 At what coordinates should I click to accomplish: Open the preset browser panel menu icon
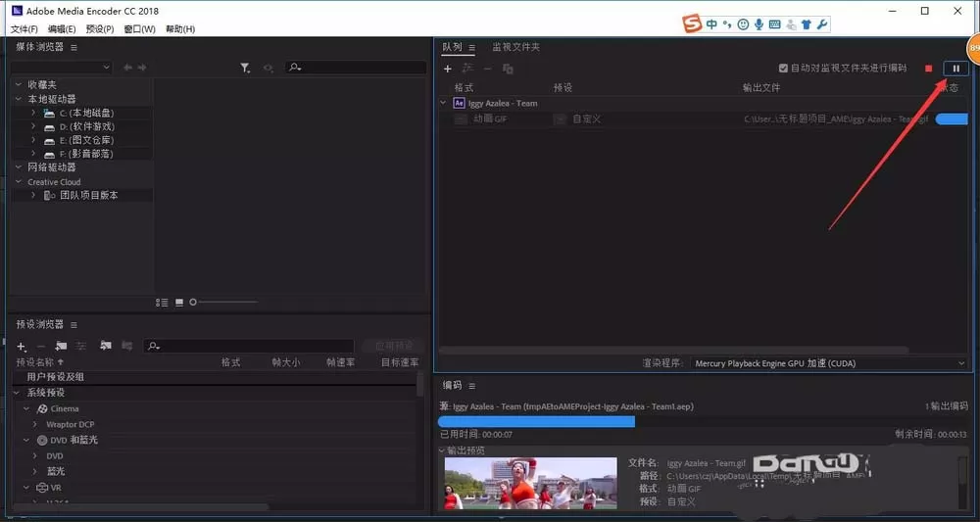tap(73, 325)
